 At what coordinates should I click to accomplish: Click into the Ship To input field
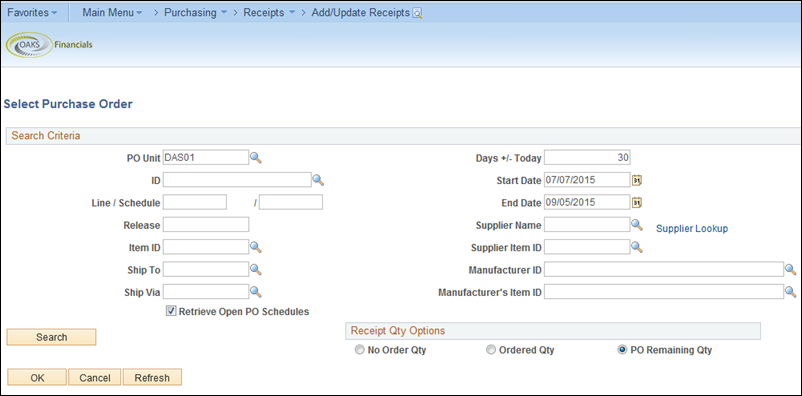206,269
